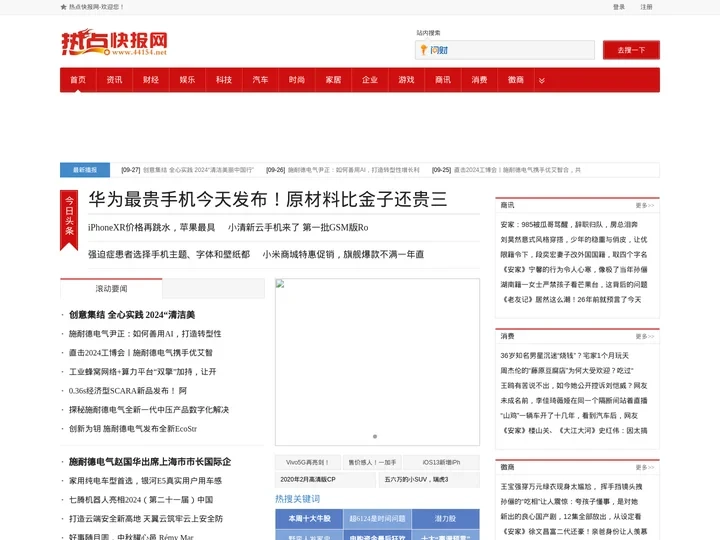This screenshot has width=720, height=540.
Task: Select the blank tab beside 滚动要闻
Action: tap(214, 288)
